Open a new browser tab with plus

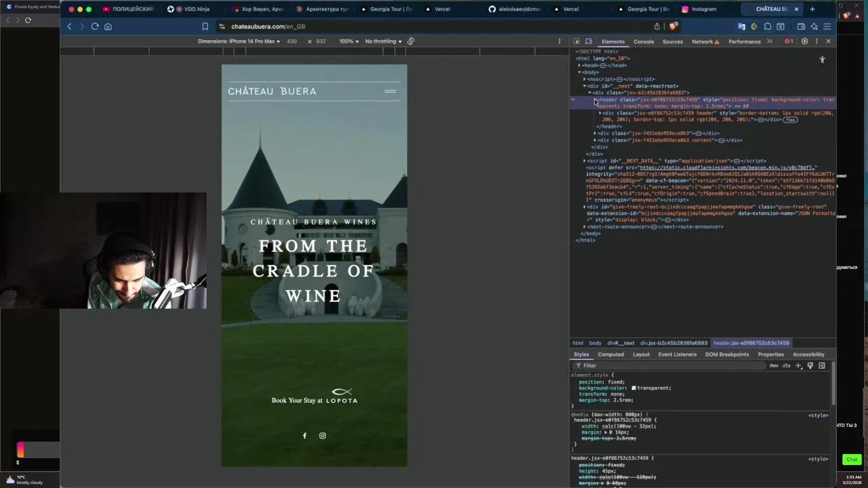[812, 9]
